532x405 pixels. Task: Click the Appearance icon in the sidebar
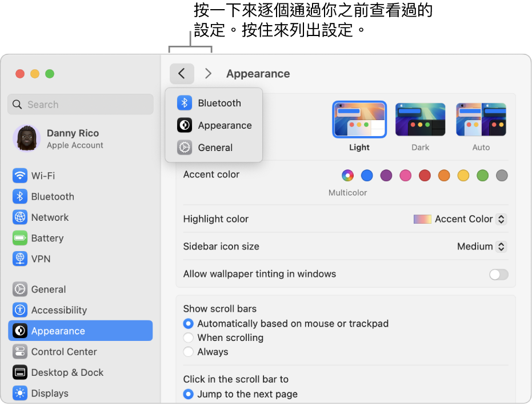click(20, 331)
